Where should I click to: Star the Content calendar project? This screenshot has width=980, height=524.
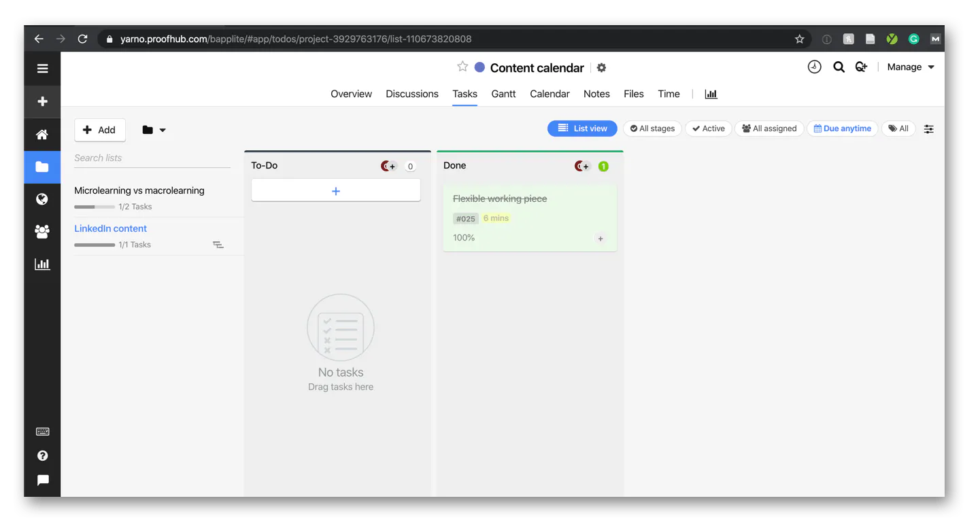(462, 67)
